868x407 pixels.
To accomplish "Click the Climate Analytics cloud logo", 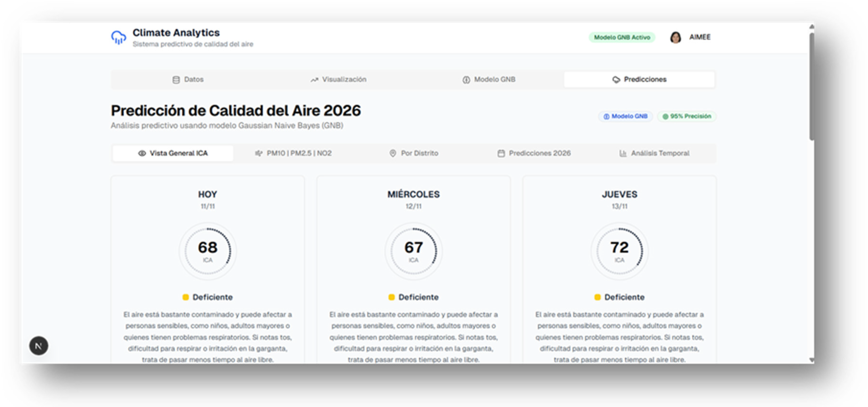I will [119, 37].
